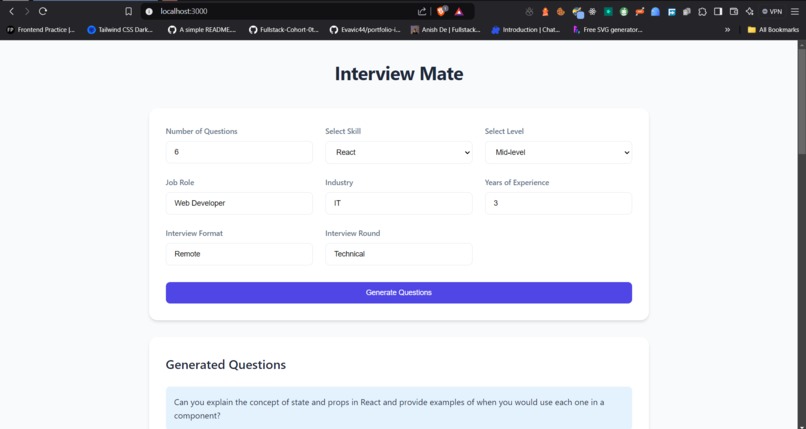Open the Brave Shields lion icon

point(442,11)
